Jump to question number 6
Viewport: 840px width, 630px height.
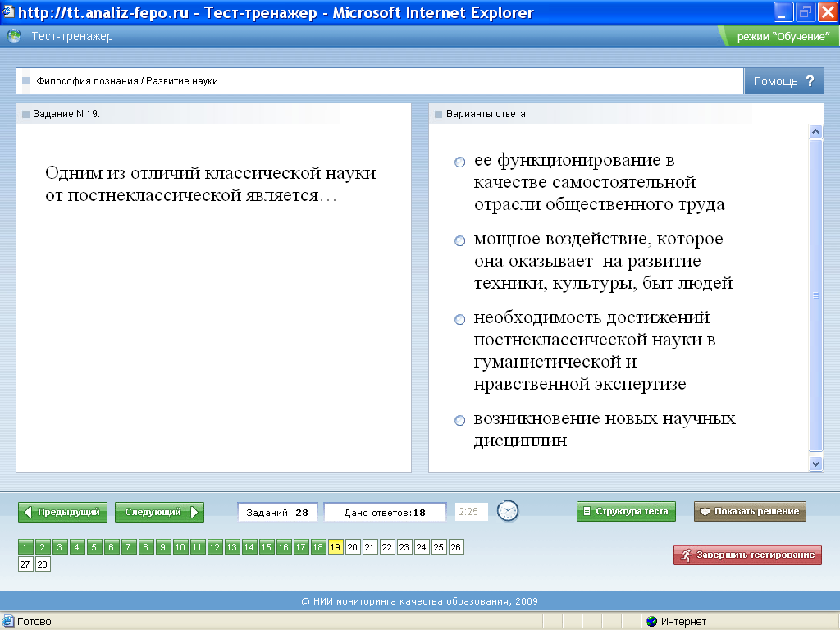111,547
